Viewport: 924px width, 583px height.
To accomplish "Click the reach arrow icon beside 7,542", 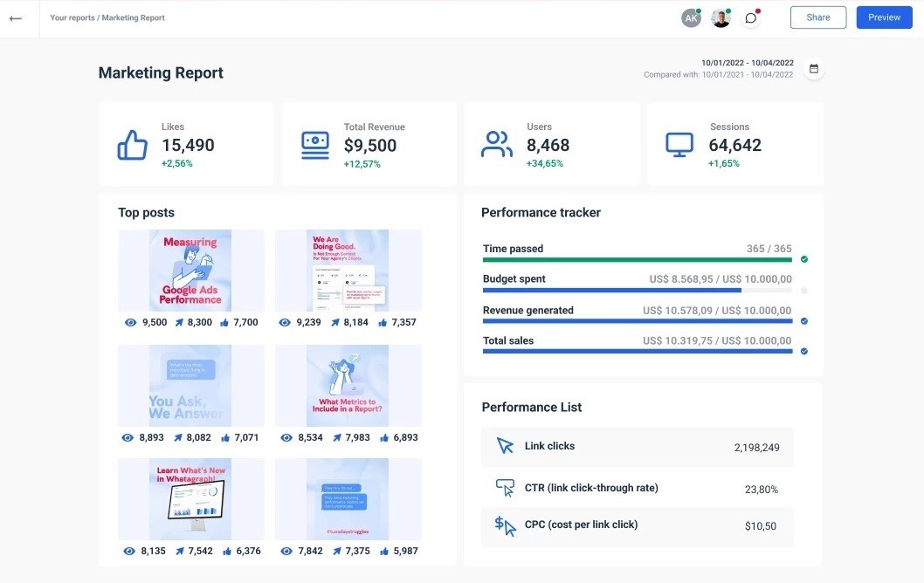I will [180, 552].
